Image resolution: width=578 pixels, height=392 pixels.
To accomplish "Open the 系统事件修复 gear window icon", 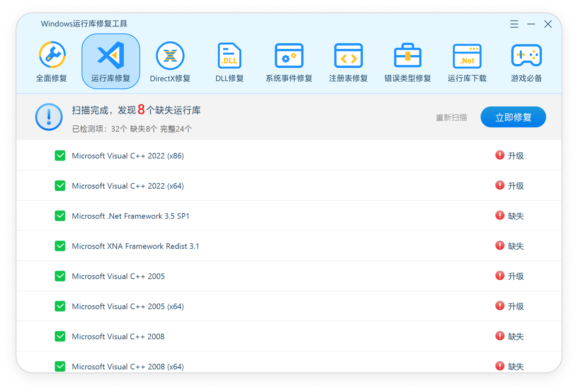I will [289, 56].
